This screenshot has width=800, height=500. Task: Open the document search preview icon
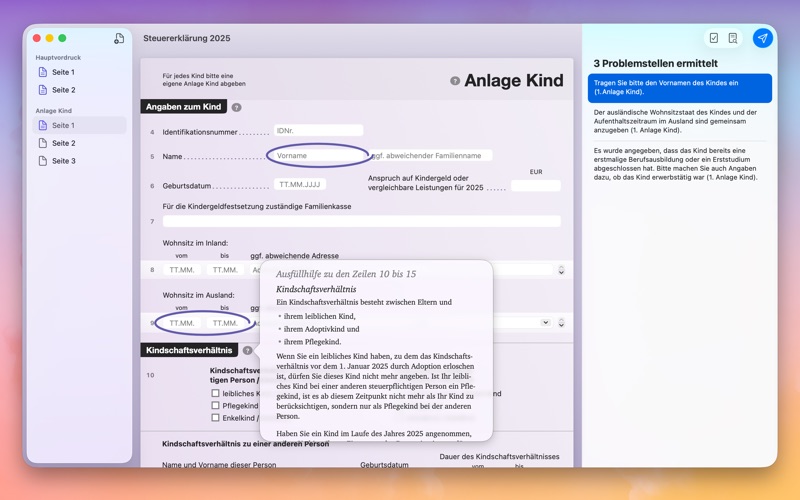733,38
